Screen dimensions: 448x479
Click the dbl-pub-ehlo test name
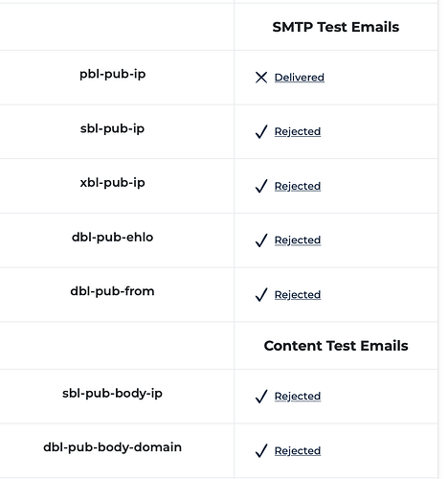pos(113,237)
